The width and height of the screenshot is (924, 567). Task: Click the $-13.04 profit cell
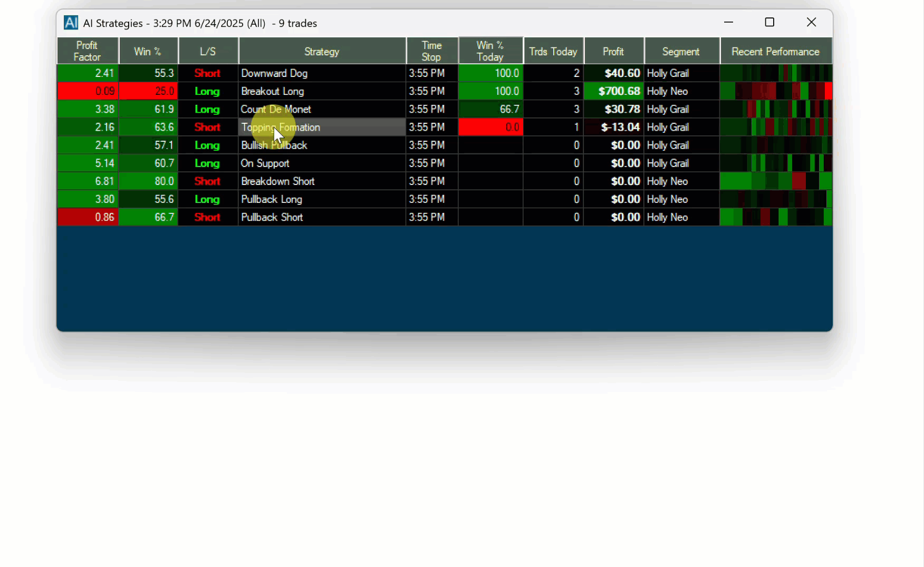click(x=613, y=127)
